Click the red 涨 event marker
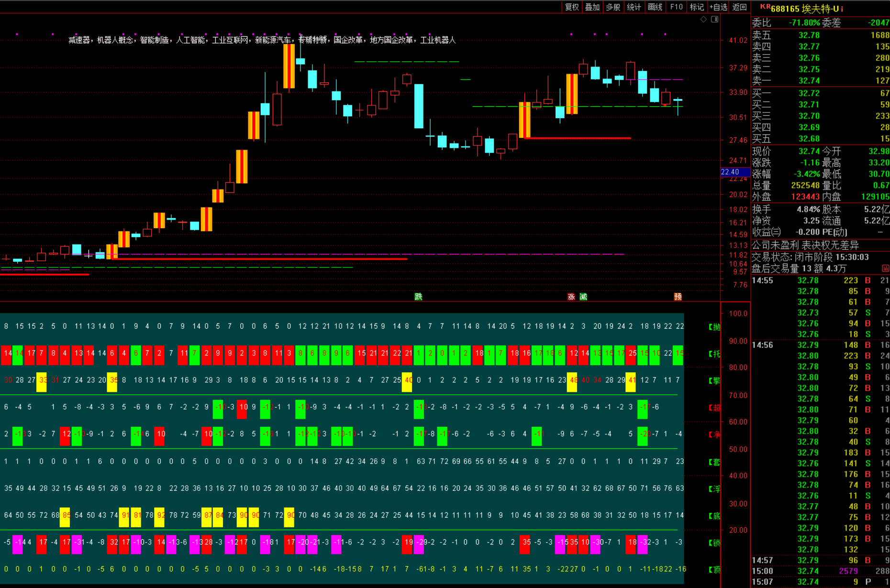This screenshot has width=890, height=588. pyautogui.click(x=571, y=297)
